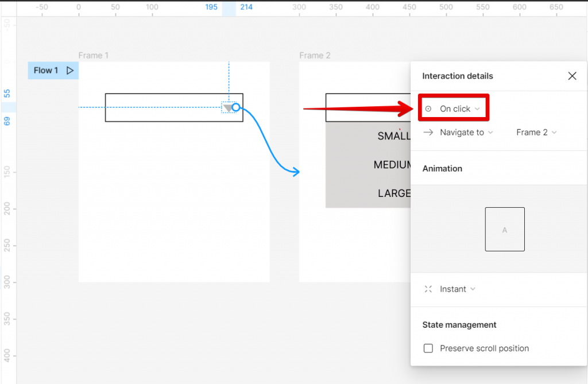
Task: Enable Preserve scroll position under State management
Action: [x=428, y=348]
